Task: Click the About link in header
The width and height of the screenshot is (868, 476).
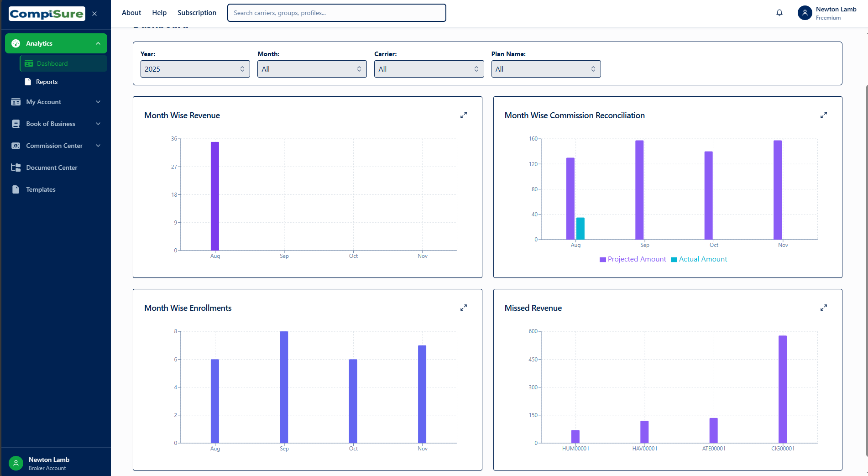Action: [131, 13]
